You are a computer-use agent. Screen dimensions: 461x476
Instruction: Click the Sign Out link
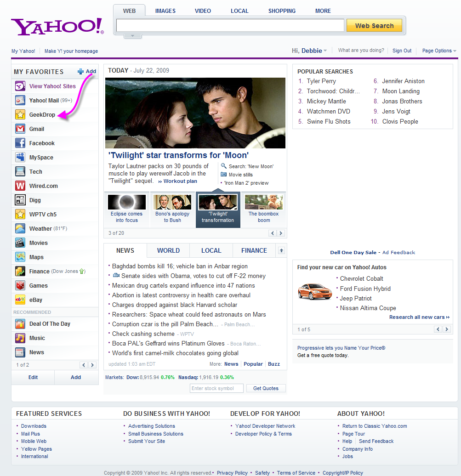402,51
